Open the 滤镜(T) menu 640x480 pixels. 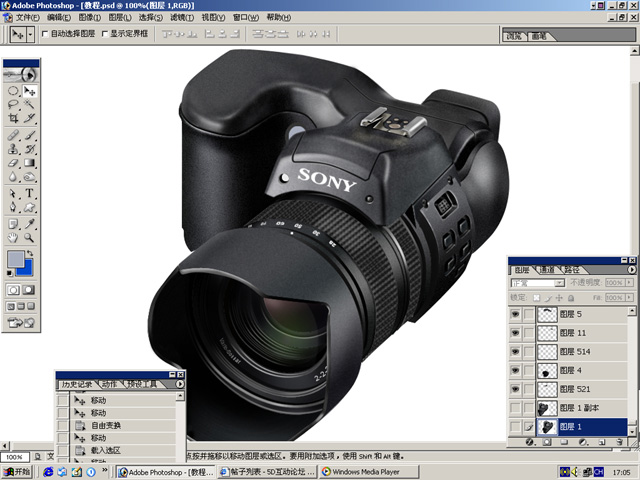pyautogui.click(x=182, y=18)
